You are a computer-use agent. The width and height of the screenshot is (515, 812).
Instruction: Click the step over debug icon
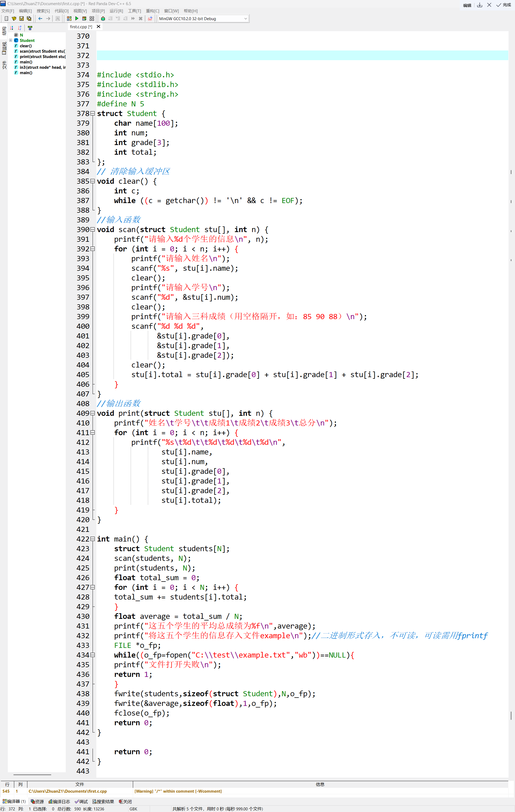pyautogui.click(x=111, y=19)
